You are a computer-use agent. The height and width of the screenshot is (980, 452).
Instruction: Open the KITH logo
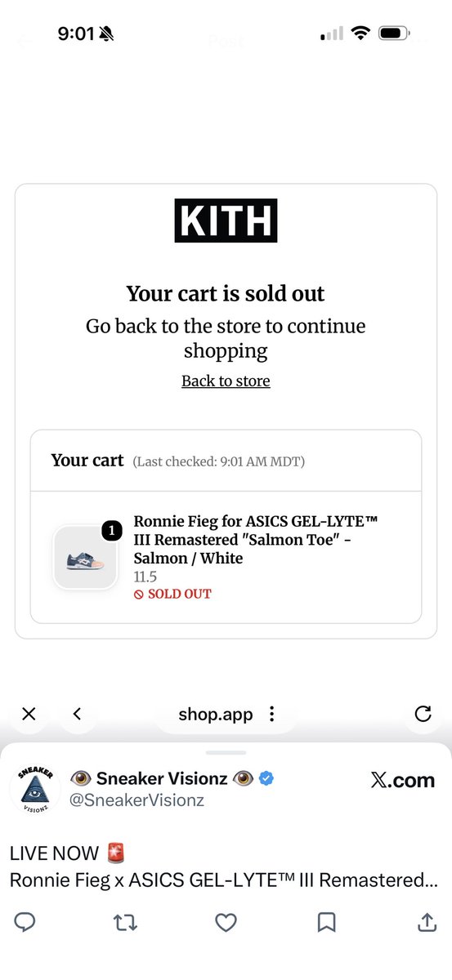tap(226, 220)
